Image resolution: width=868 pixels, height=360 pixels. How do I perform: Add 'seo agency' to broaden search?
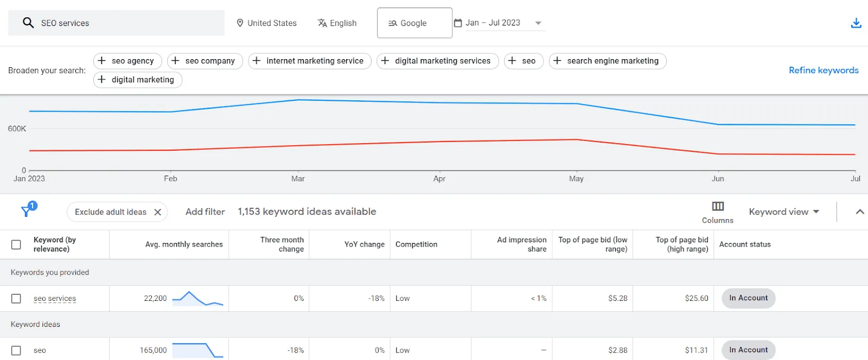(126, 61)
